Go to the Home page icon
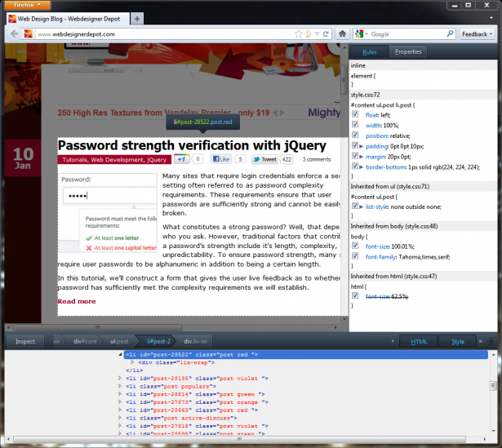 [x=342, y=33]
